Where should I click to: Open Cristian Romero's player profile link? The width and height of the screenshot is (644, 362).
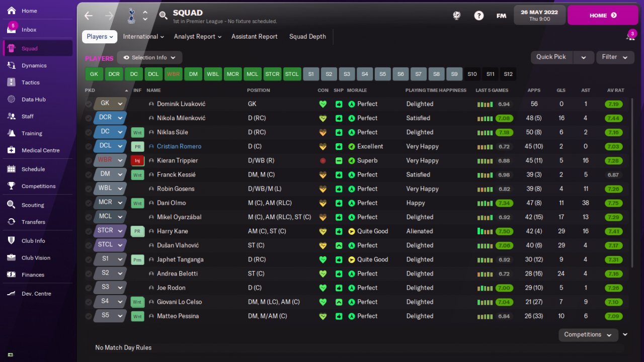click(x=179, y=147)
